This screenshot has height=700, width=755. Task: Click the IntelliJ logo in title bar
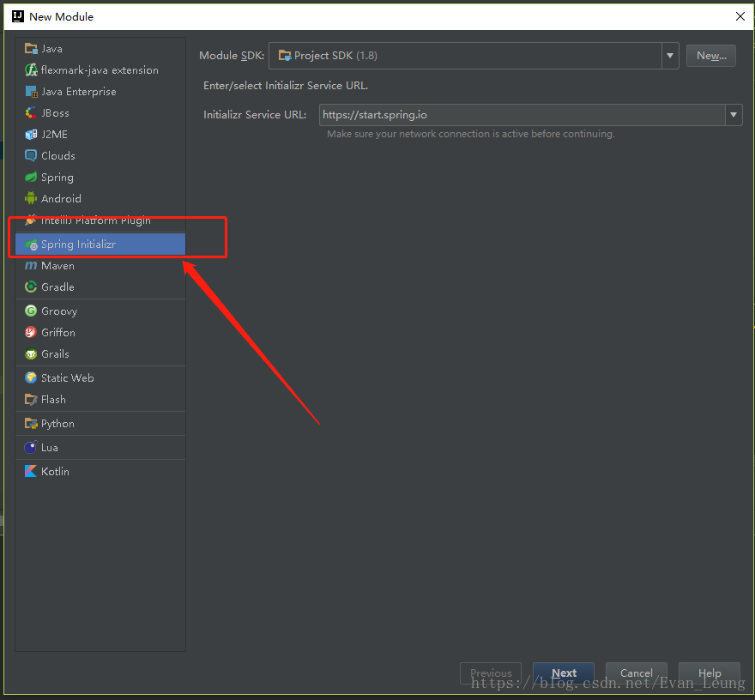click(18, 16)
